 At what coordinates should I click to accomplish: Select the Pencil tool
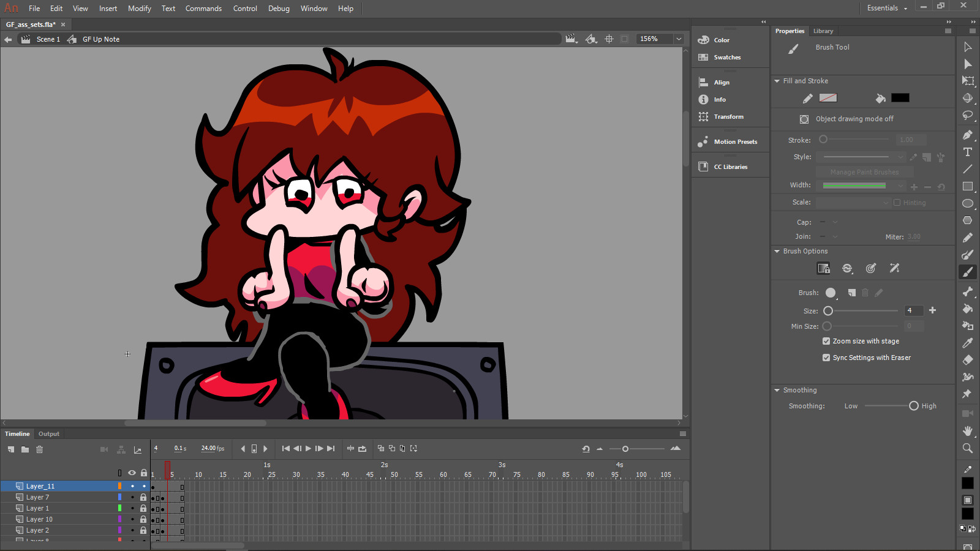coord(968,238)
